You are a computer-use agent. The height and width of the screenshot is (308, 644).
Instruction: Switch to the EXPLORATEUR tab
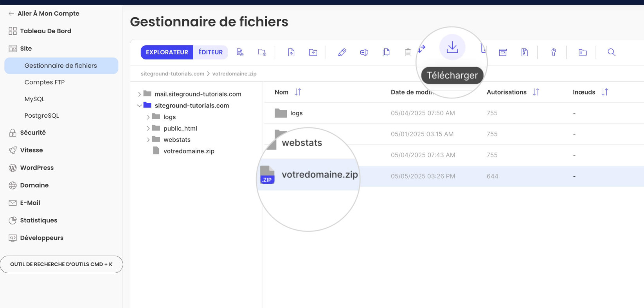[x=167, y=52]
